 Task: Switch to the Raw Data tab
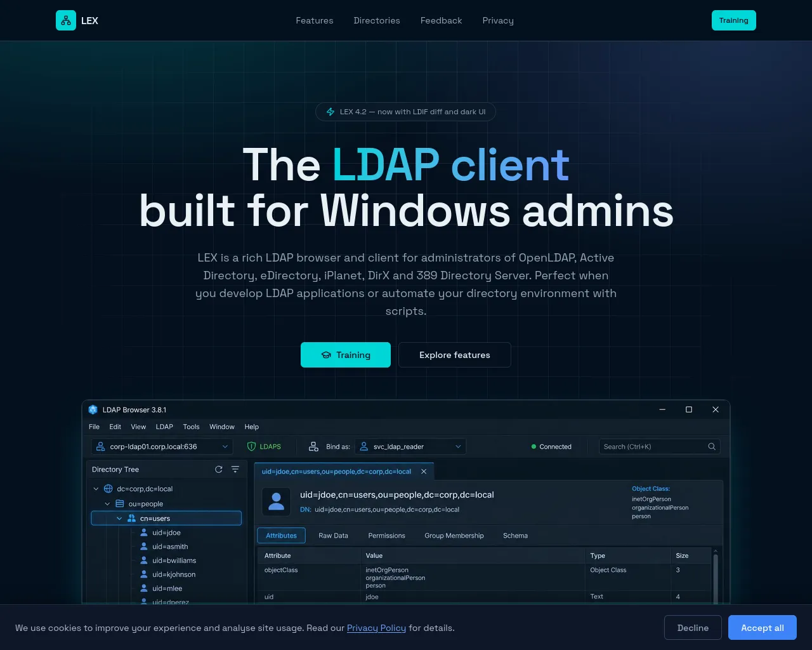(x=333, y=536)
